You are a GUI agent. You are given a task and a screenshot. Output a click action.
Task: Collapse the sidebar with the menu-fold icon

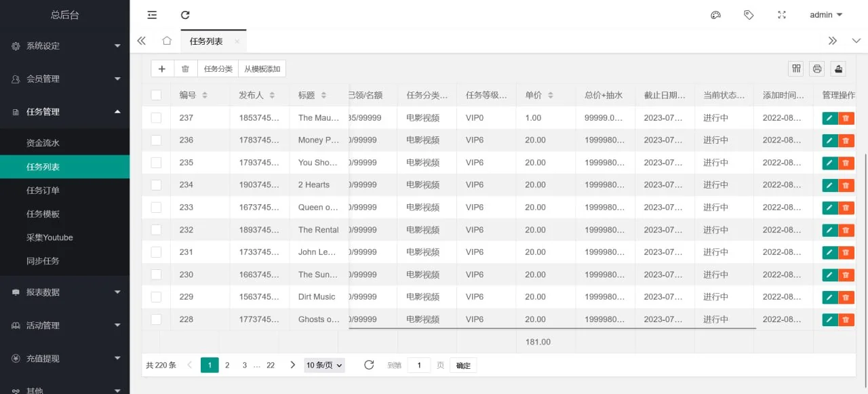[152, 15]
